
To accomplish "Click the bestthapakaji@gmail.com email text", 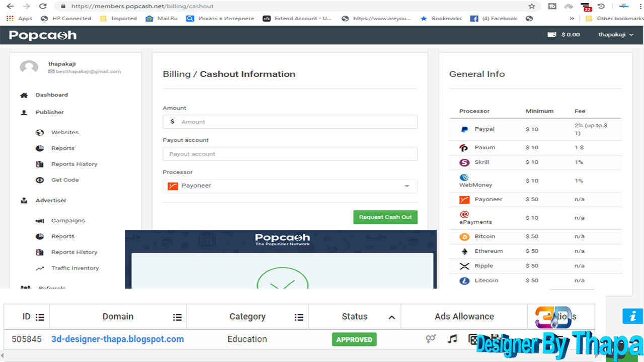I will coord(88,71).
